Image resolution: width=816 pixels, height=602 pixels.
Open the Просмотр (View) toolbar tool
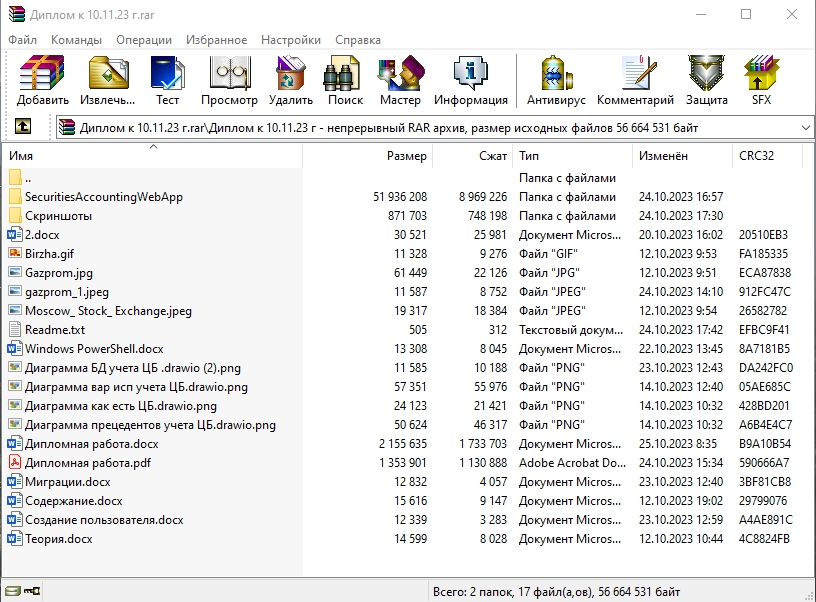coord(229,80)
